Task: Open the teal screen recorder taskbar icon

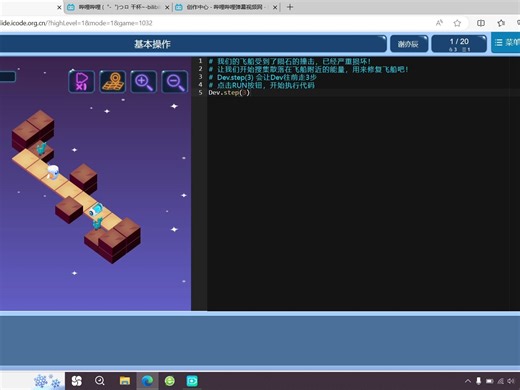Action: [x=192, y=381]
